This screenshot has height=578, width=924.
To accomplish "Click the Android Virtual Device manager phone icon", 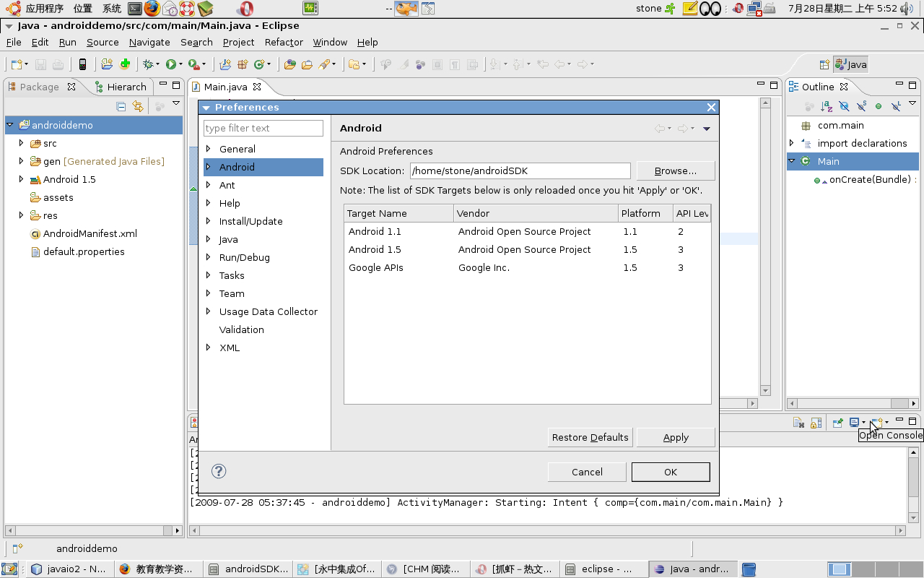I will (x=82, y=64).
